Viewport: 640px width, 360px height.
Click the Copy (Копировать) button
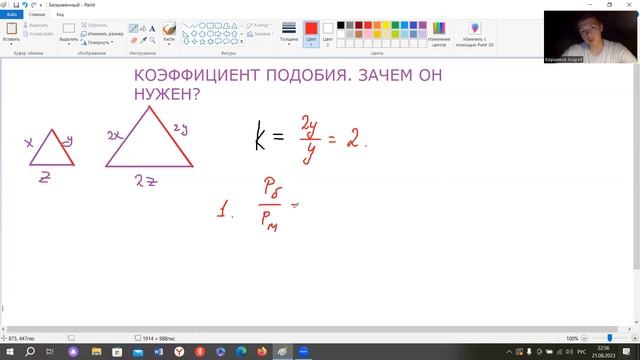38,34
